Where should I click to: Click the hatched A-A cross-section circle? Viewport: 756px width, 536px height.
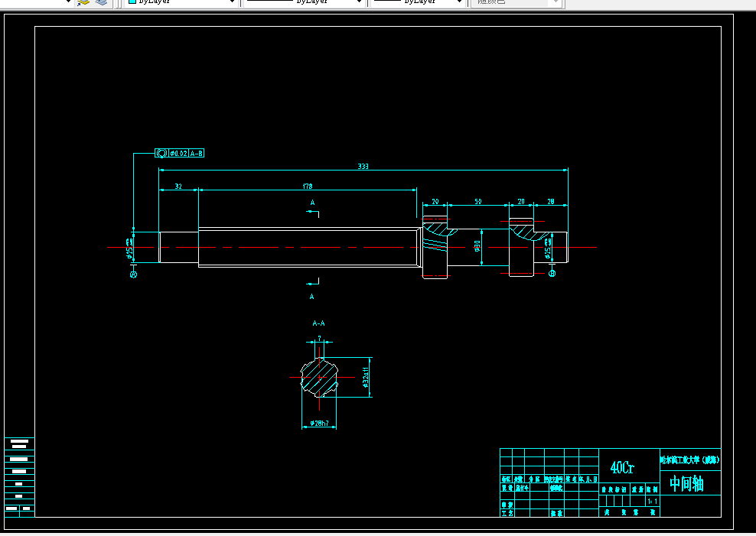click(x=319, y=378)
